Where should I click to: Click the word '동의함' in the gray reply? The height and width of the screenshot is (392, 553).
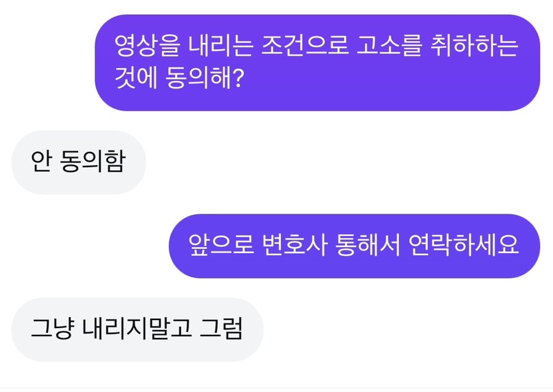(x=93, y=163)
